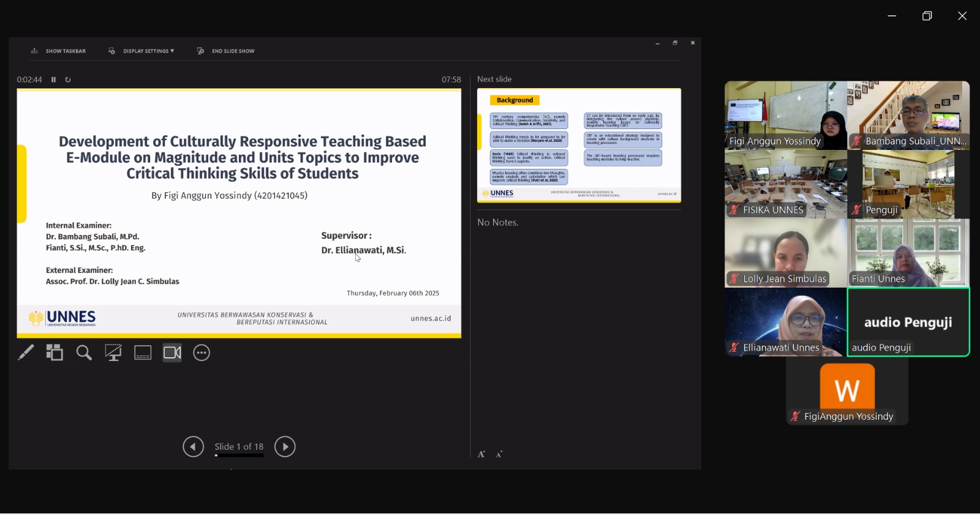Open the see all slides grid
Image resolution: width=980 pixels, height=514 pixels.
(x=55, y=353)
